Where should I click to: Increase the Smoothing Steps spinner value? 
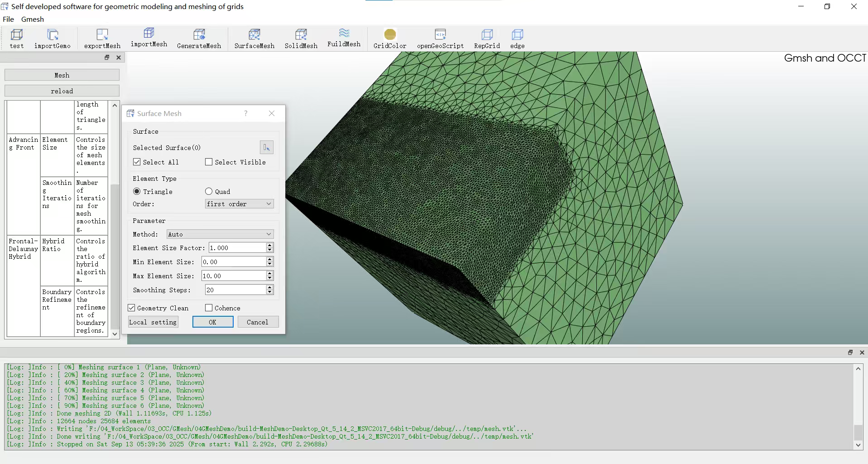(x=270, y=287)
